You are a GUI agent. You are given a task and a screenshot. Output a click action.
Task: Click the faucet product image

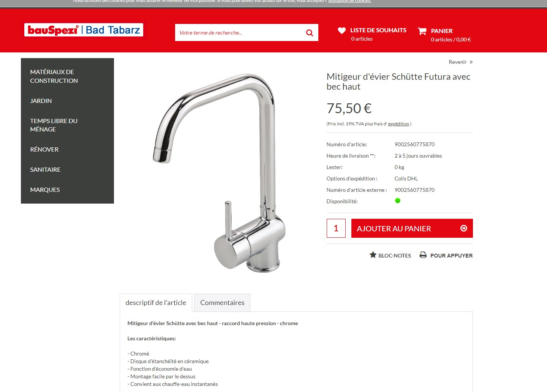click(219, 173)
